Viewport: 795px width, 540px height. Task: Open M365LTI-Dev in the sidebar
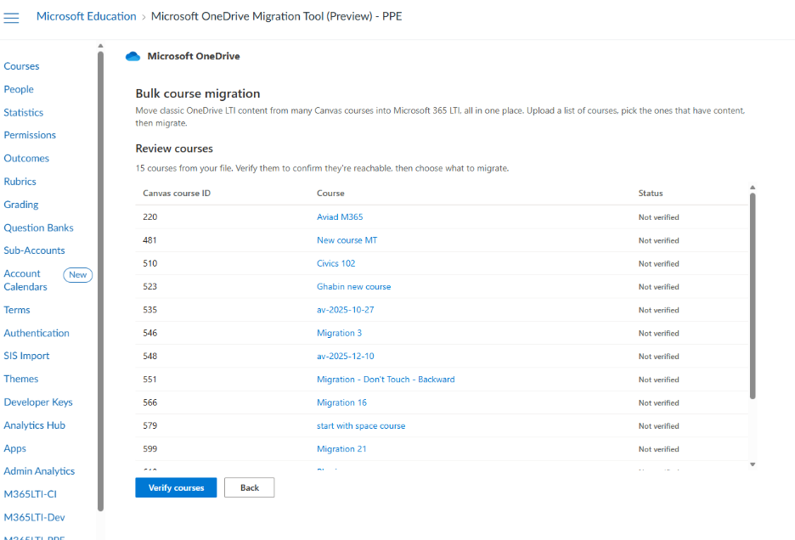click(34, 518)
